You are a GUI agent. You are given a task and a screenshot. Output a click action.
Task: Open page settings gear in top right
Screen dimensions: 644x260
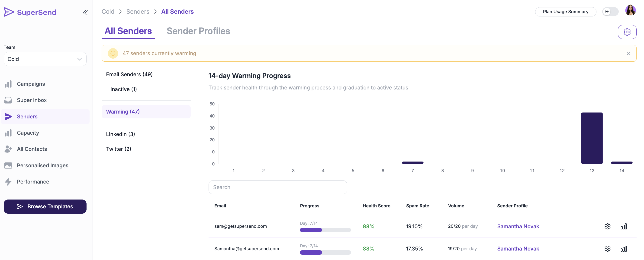pos(627,32)
